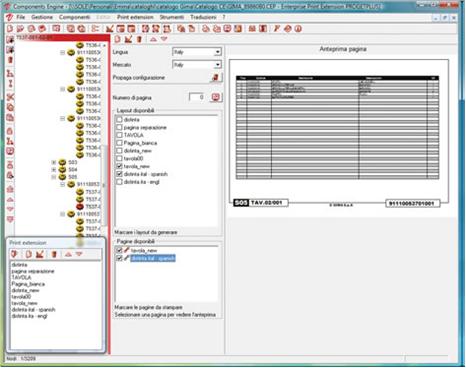The height and width of the screenshot is (368, 466).
Task: Check the Pagina_bianca layout checkbox
Action: [119, 143]
